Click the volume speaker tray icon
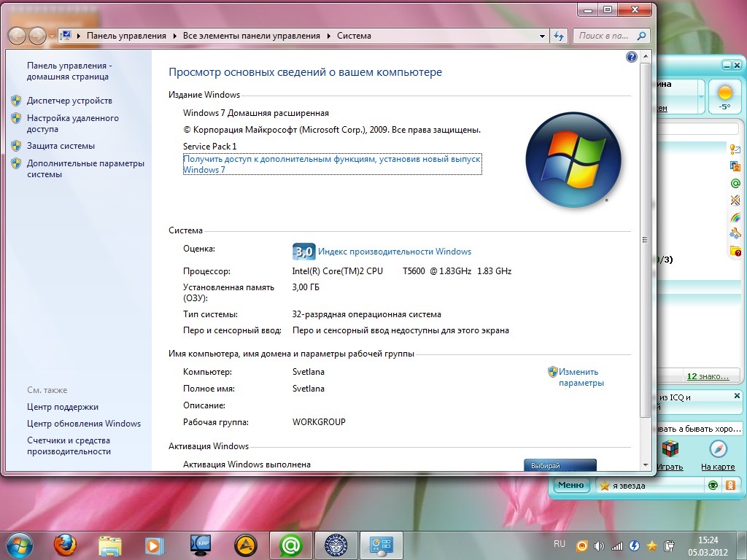 pos(600,546)
